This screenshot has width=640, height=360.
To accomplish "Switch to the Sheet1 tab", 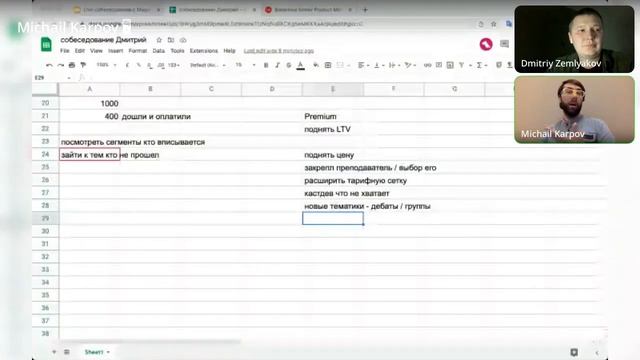I will 93,352.
